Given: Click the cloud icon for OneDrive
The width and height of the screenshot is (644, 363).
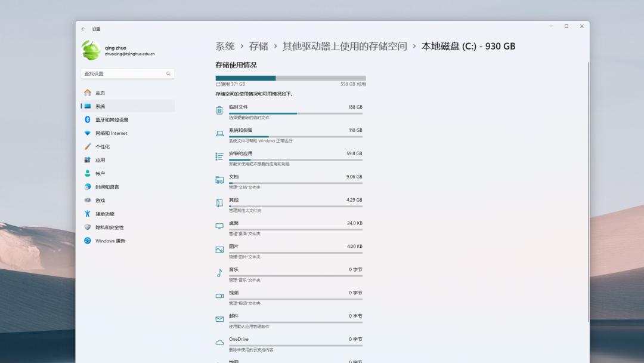Looking at the screenshot, I should [x=219, y=343].
